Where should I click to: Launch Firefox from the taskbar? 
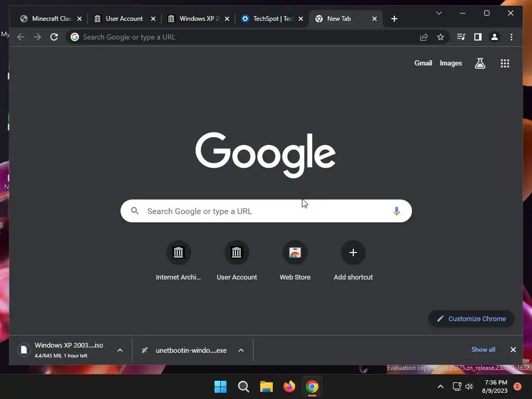click(x=289, y=387)
